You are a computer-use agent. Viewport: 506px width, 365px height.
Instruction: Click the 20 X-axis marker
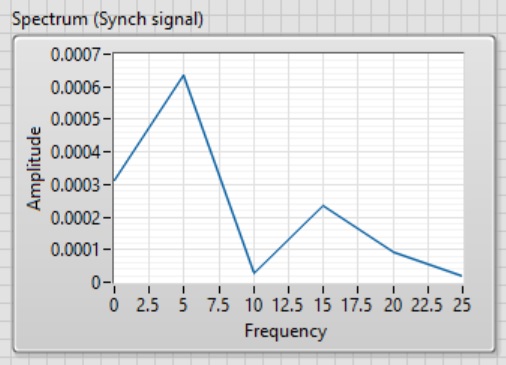click(x=393, y=305)
